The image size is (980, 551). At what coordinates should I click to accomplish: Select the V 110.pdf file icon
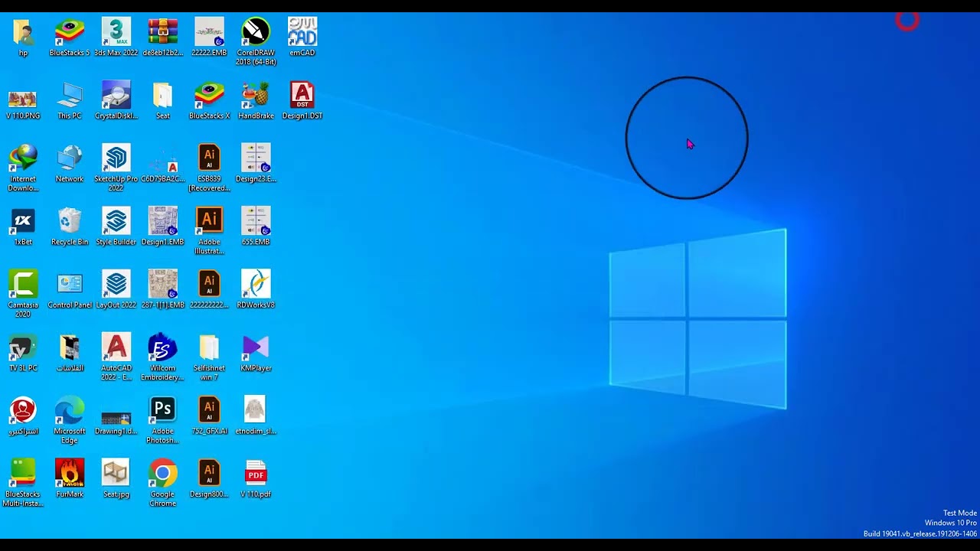(x=256, y=473)
